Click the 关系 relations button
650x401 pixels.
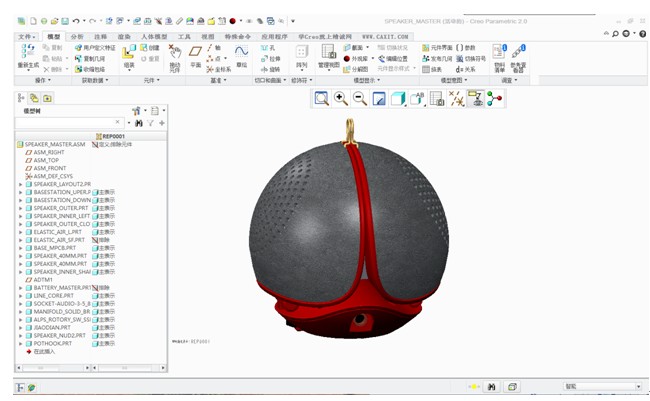[466, 69]
